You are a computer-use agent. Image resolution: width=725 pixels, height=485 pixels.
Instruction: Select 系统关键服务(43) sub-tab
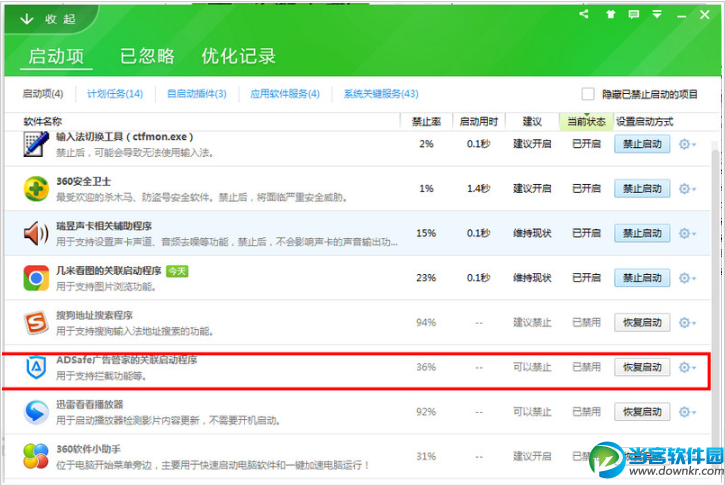[381, 94]
